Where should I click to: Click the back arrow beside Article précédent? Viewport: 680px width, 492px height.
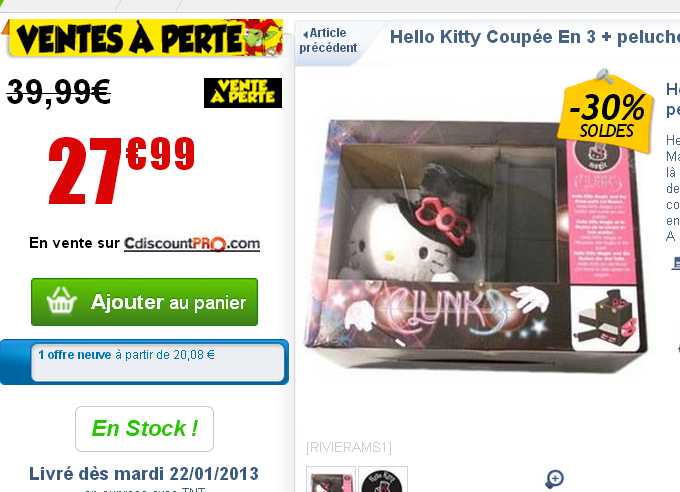click(306, 34)
